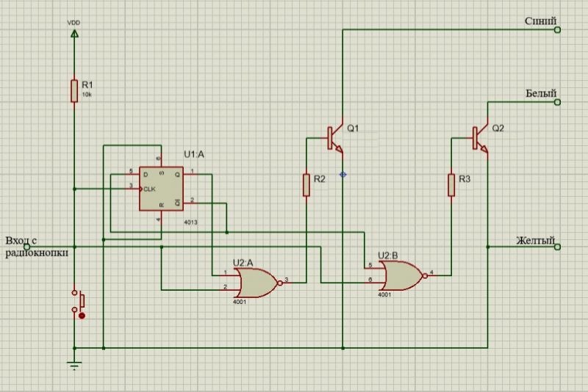Select the R1 10k resistor
Screen dimensions: 588x392
click(x=73, y=91)
